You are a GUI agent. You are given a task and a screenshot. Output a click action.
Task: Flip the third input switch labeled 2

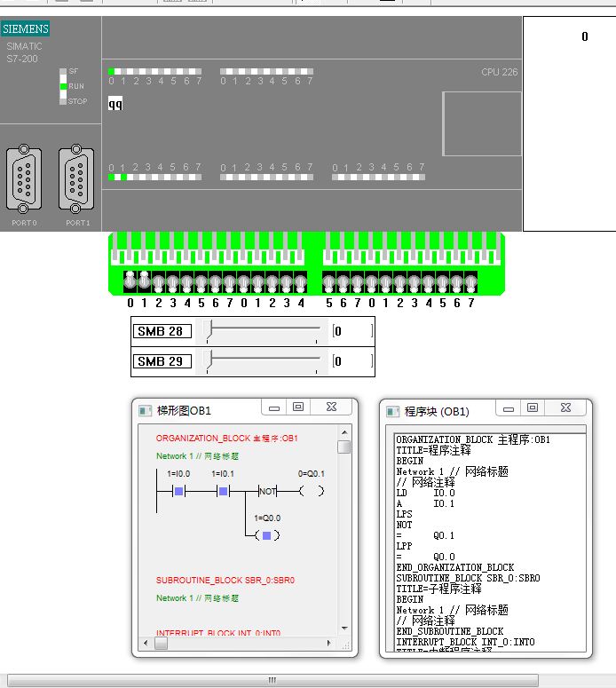158,283
